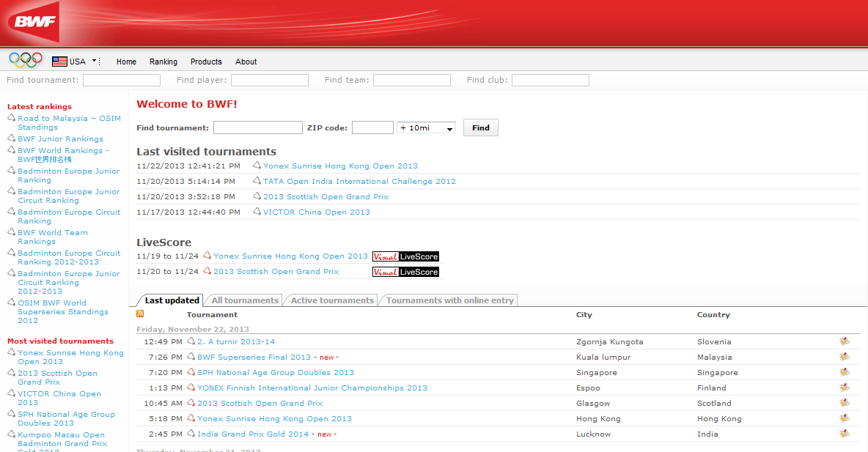Click the USA flag icon

59,62
